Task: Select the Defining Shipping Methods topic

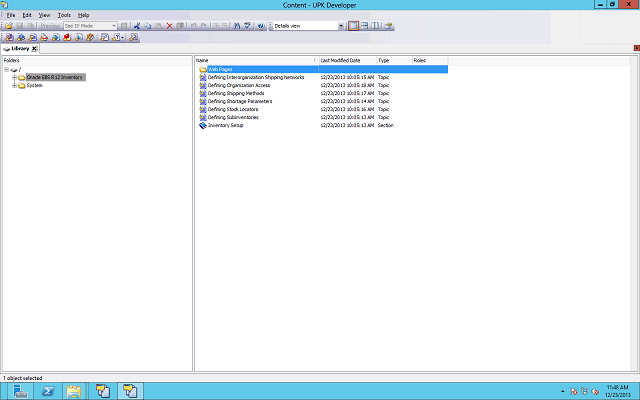Action: tap(240, 93)
